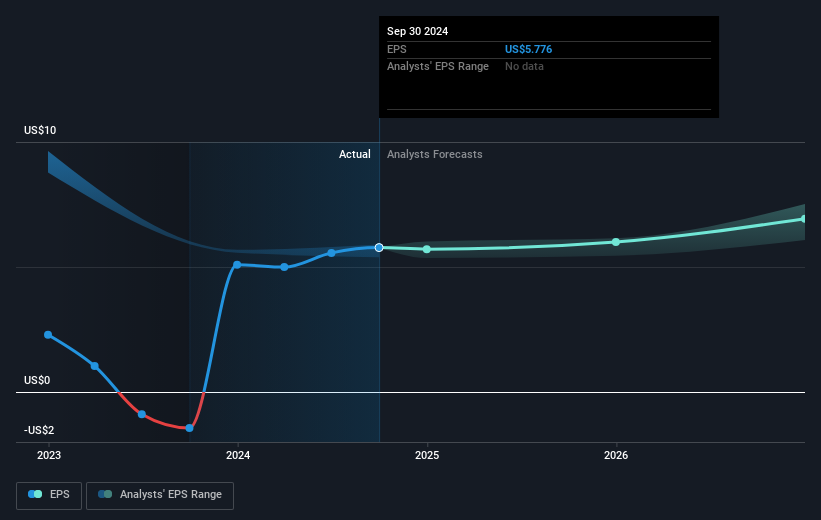Click the 2024 x-axis label
The width and height of the screenshot is (821, 520).
tap(238, 456)
